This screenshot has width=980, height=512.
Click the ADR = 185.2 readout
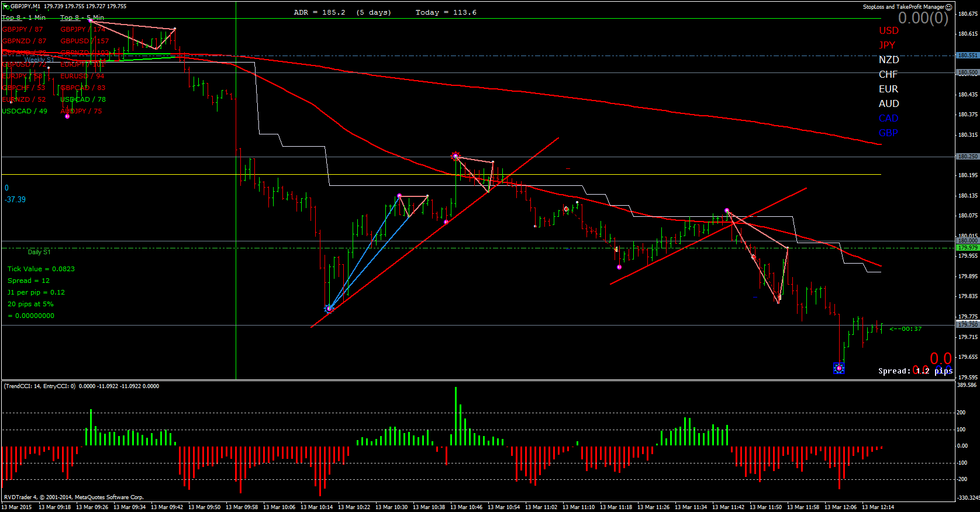click(319, 12)
